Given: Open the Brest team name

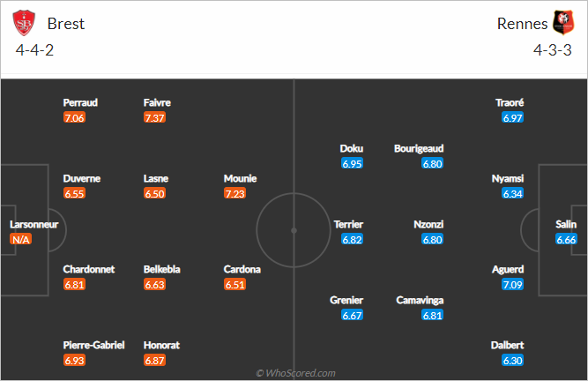Looking at the screenshot, I should 66,24.
